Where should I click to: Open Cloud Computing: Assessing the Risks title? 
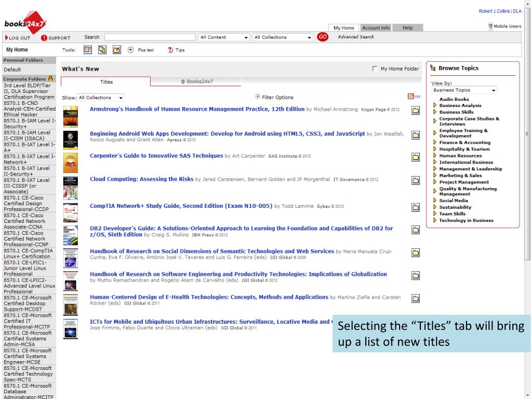141,179
